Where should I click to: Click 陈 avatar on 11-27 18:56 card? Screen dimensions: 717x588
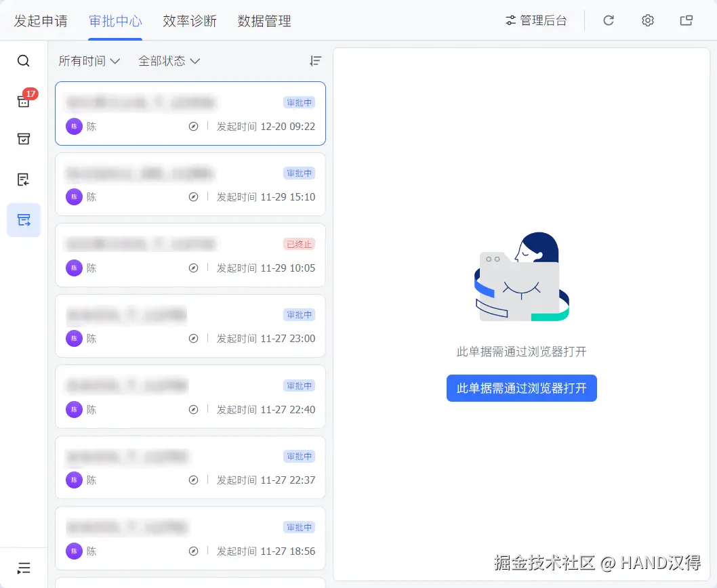(x=74, y=551)
